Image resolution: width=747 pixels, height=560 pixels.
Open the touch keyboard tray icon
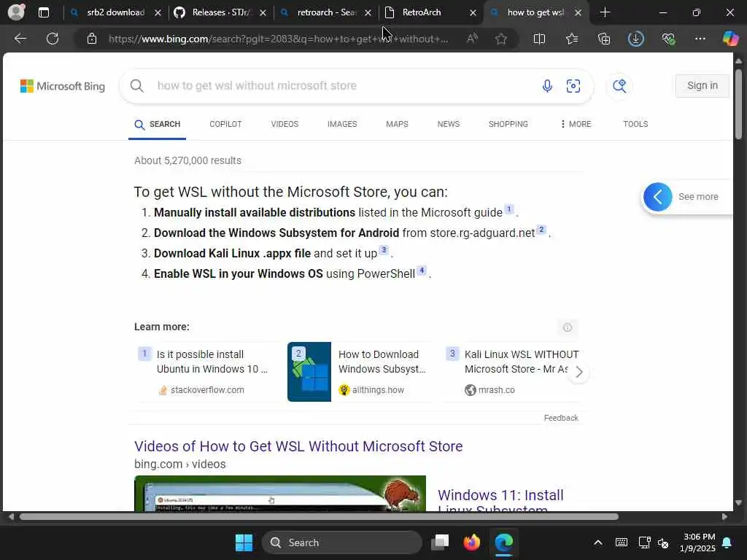tap(622, 542)
